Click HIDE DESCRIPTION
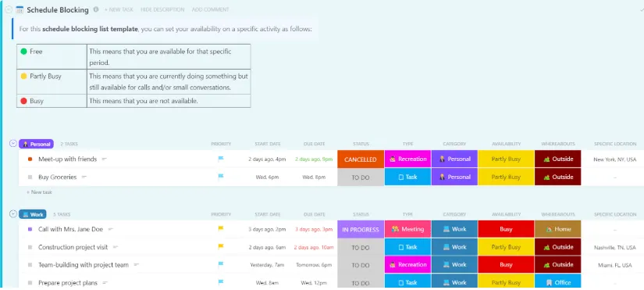644x290 pixels. [x=162, y=9]
